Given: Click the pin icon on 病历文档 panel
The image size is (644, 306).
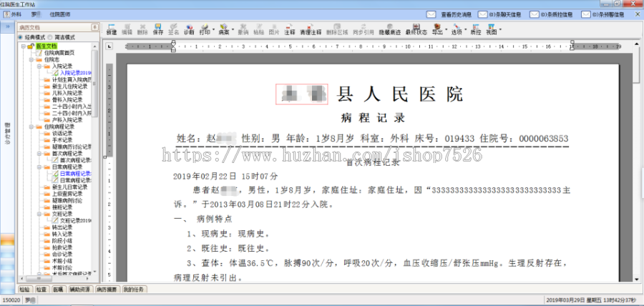Looking at the screenshot, I should [95, 27].
